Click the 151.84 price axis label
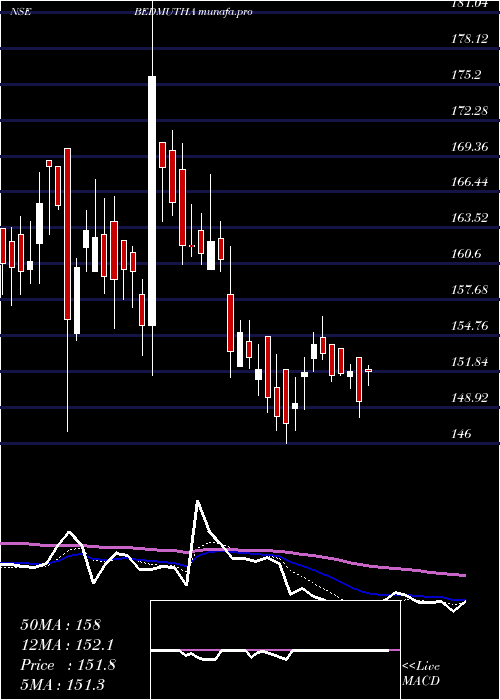This screenshot has width=500, height=700. pyautogui.click(x=468, y=362)
